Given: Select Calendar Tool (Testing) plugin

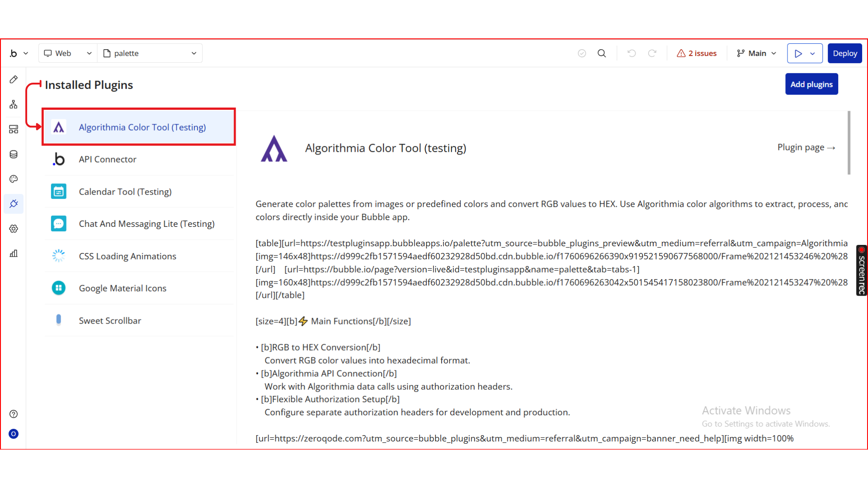Looking at the screenshot, I should click(125, 192).
